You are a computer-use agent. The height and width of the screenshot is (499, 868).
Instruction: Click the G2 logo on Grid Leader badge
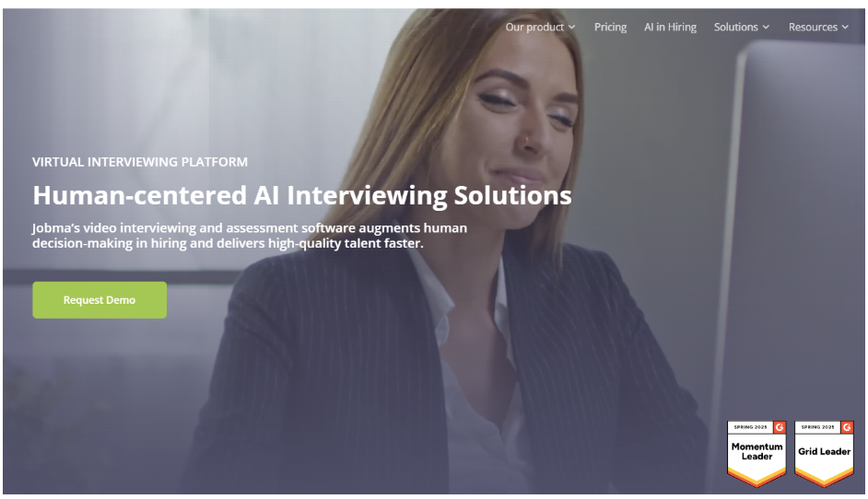847,427
